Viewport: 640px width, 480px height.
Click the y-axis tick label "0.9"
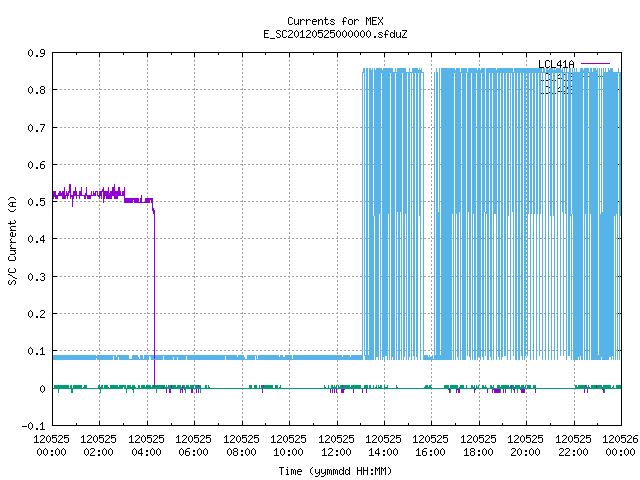(x=36, y=53)
